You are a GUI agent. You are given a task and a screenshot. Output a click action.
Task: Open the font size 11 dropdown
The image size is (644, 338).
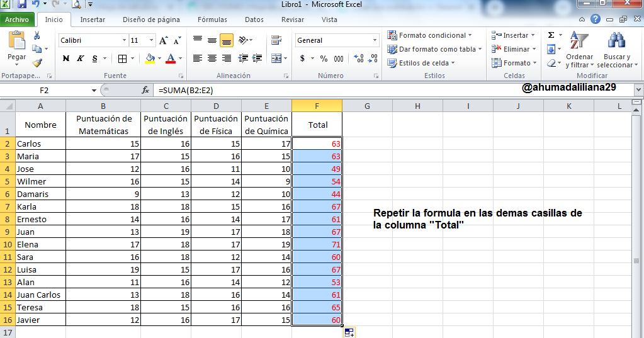[x=151, y=40]
